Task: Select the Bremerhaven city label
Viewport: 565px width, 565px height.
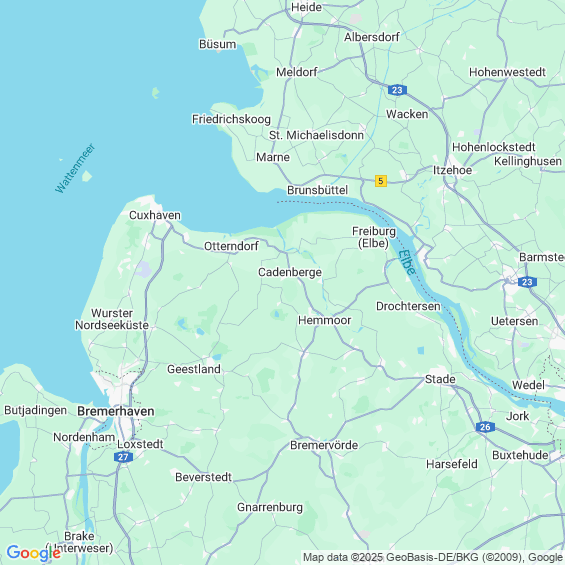Action: (116, 411)
